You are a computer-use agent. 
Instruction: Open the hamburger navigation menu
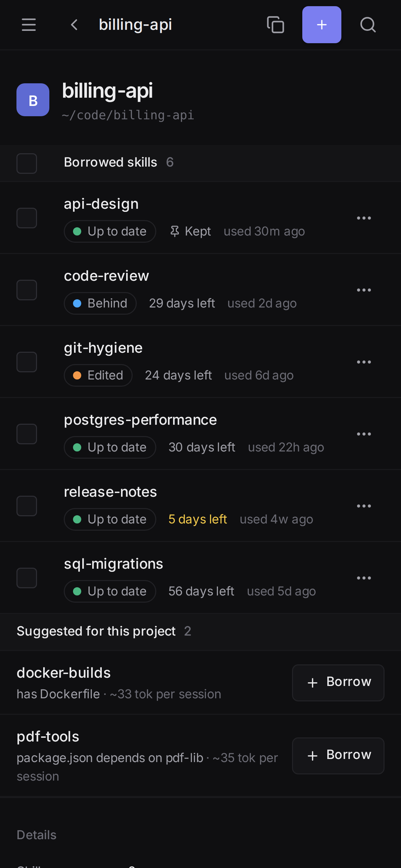tap(29, 25)
